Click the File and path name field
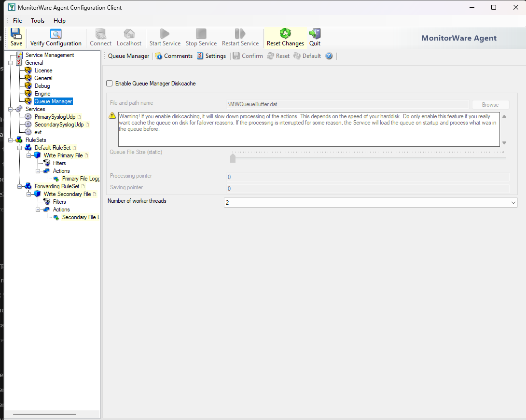Screen dimensions: 526x420 coord(347,104)
